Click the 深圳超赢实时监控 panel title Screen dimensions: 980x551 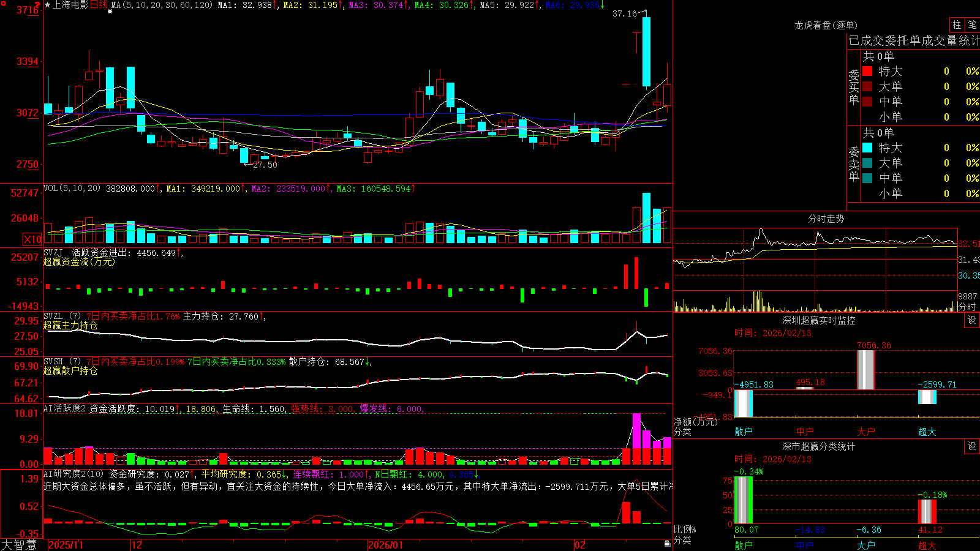pyautogui.click(x=818, y=320)
